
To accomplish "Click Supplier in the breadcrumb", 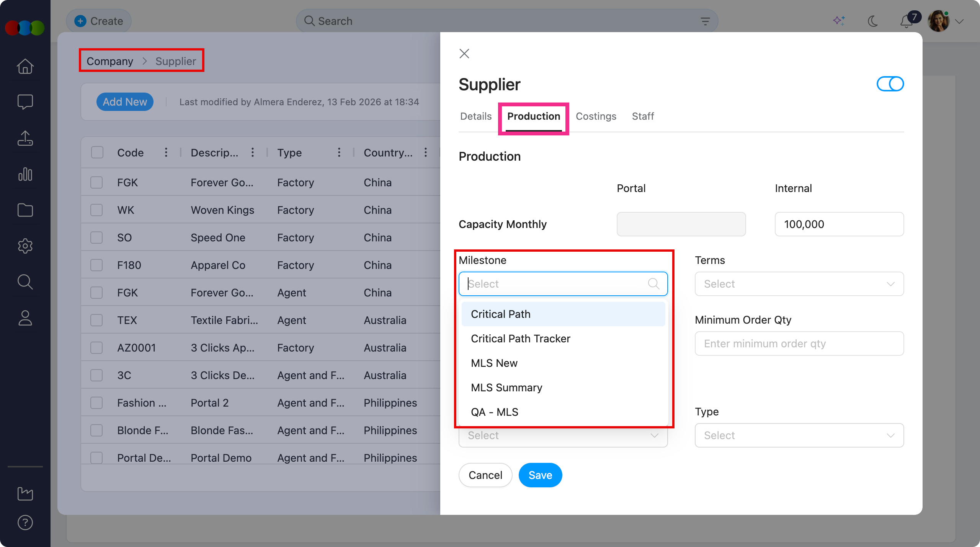I will pos(176,61).
